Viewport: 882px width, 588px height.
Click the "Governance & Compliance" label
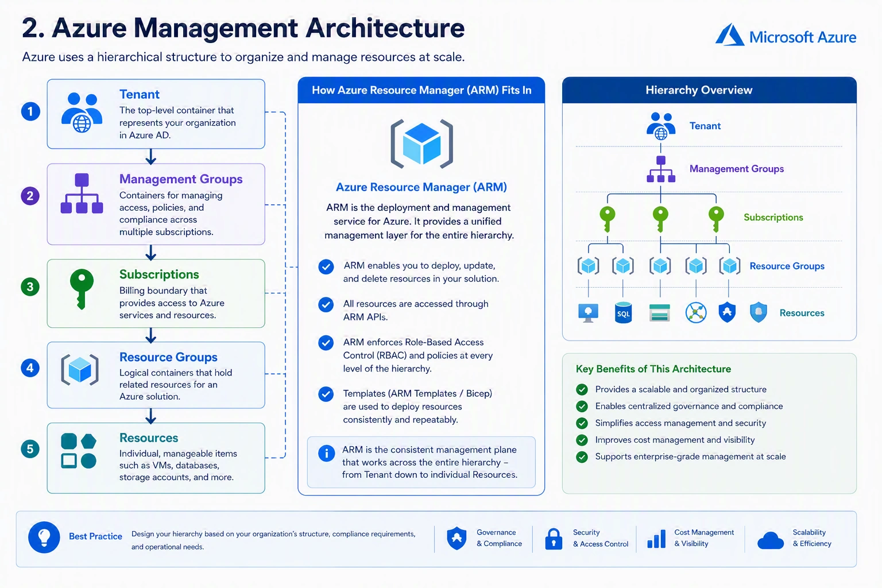(x=499, y=538)
